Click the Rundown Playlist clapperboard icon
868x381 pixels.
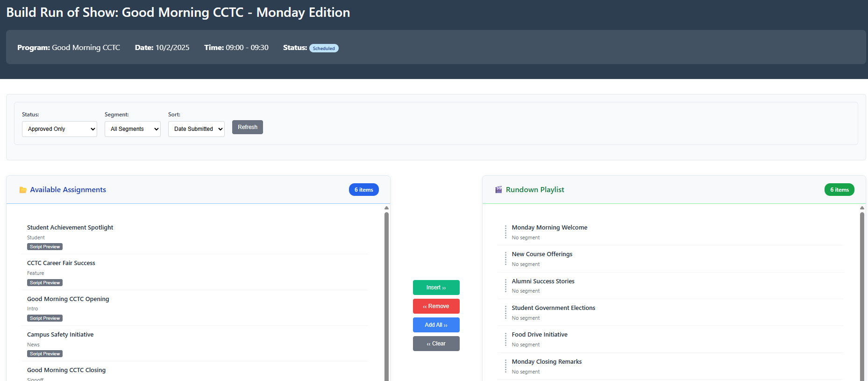click(x=498, y=190)
